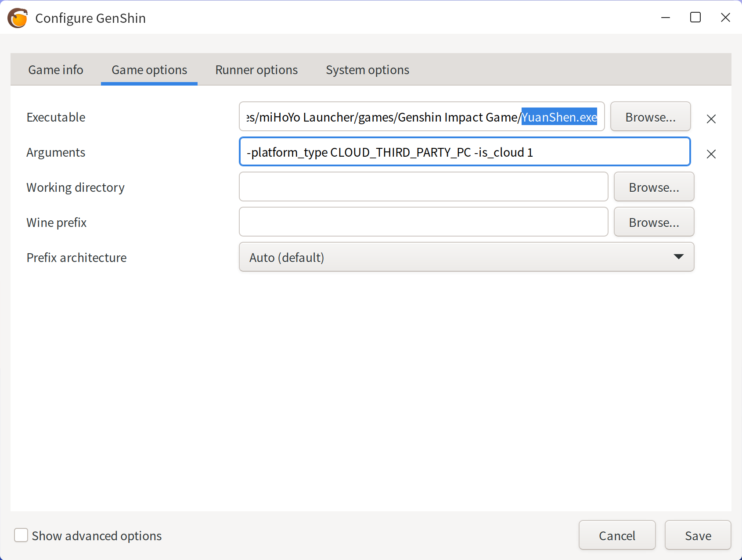Screen dimensions: 742x560
Task: Browse for the Executable file
Action: [650, 117]
